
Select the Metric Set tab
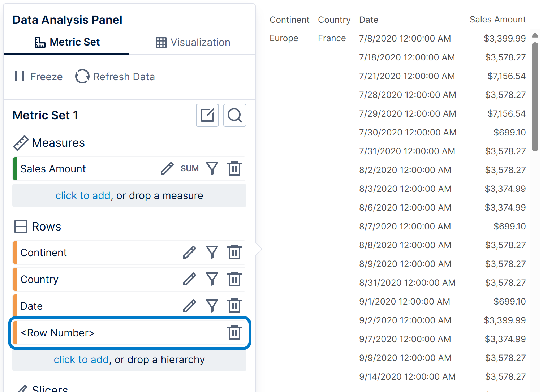[x=67, y=42]
